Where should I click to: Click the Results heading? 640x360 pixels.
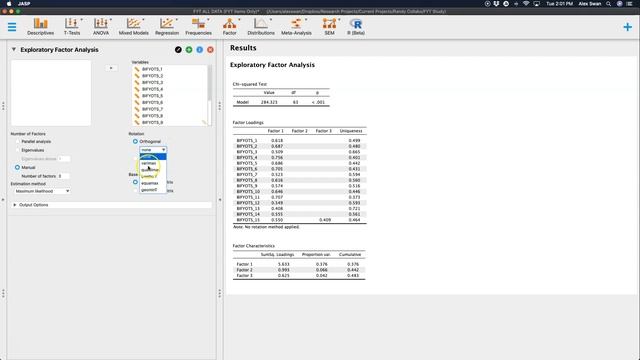(243, 48)
